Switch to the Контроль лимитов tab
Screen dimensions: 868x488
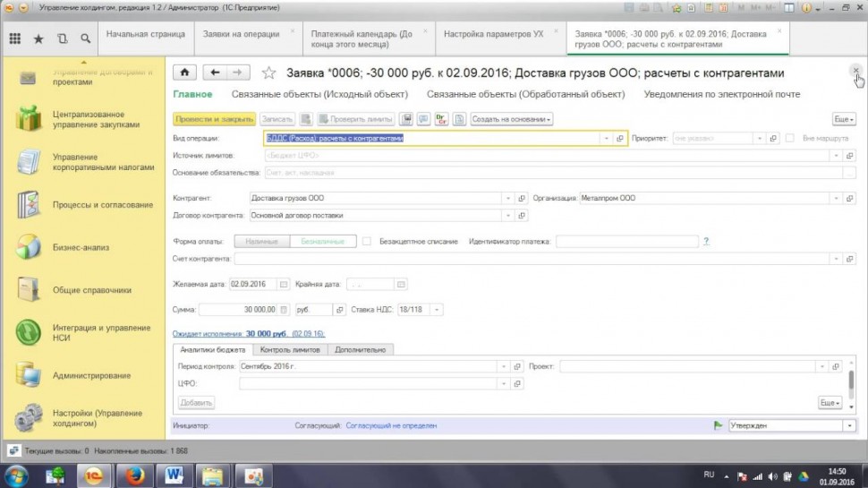(x=289, y=349)
